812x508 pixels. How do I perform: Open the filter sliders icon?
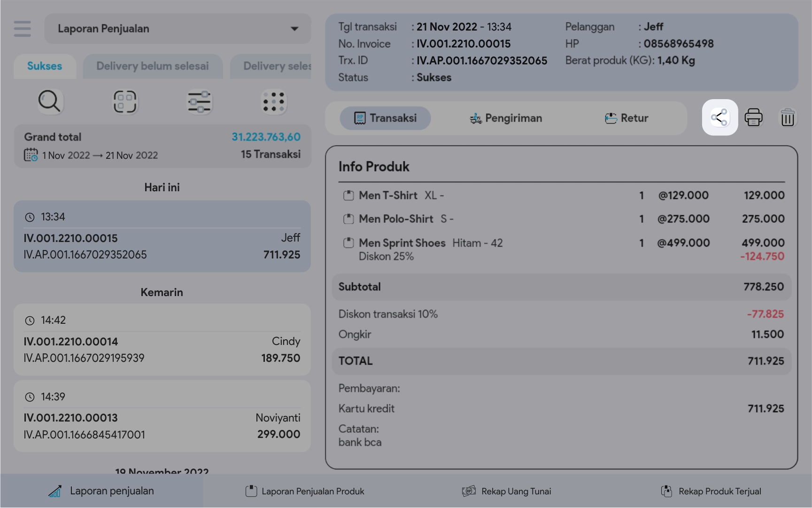tap(199, 102)
